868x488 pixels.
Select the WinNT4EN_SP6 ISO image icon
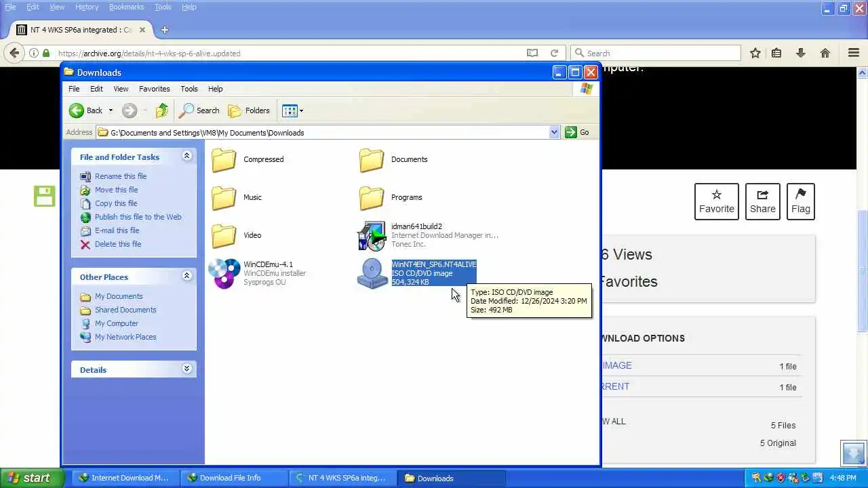point(372,274)
